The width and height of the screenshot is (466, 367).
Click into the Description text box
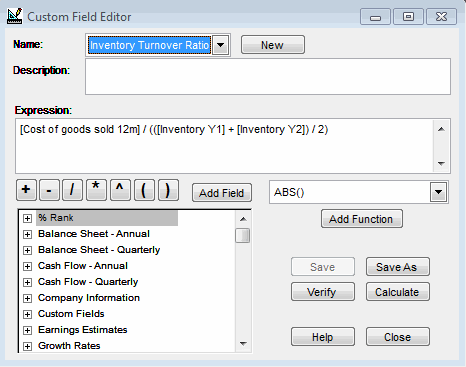268,77
